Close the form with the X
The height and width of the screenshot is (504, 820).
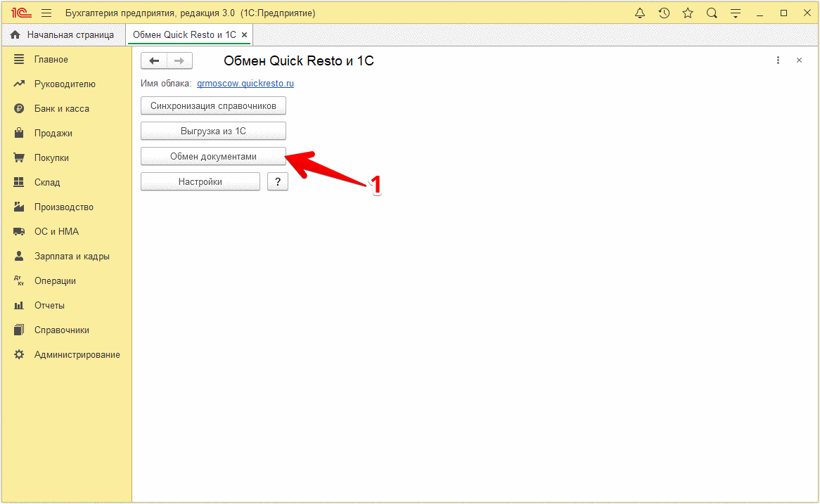pyautogui.click(x=799, y=60)
